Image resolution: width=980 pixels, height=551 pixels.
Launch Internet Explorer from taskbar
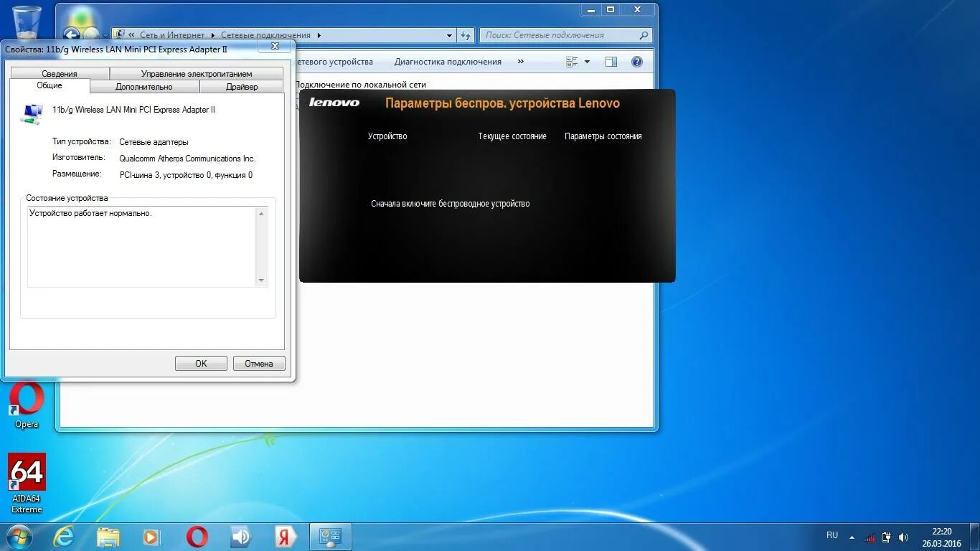(x=64, y=537)
